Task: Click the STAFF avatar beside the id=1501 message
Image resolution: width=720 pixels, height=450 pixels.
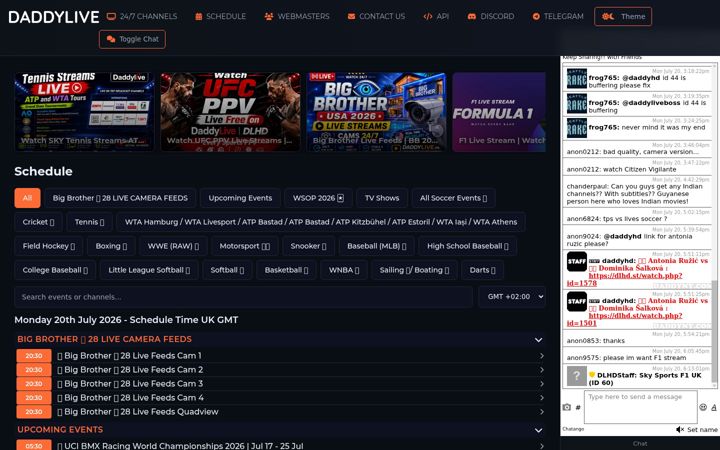Action: pyautogui.click(x=577, y=301)
